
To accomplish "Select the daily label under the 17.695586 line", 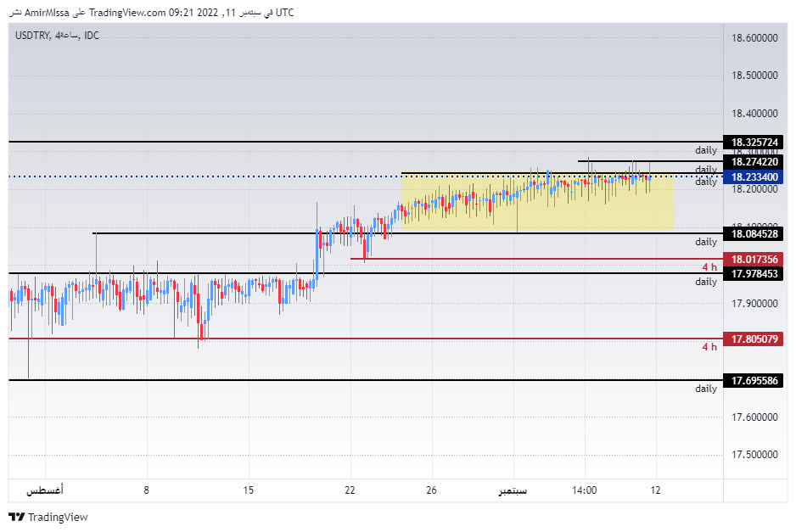I will [706, 389].
